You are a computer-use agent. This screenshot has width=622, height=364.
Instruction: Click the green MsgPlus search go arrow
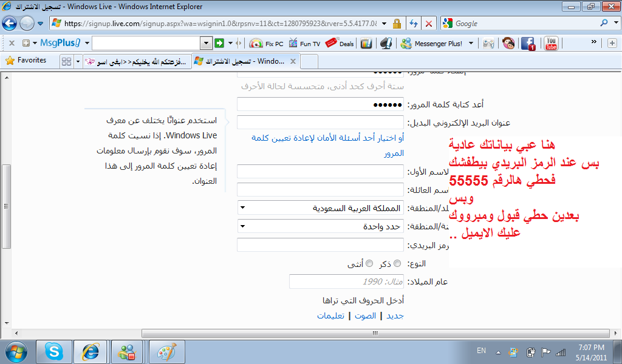tap(219, 43)
